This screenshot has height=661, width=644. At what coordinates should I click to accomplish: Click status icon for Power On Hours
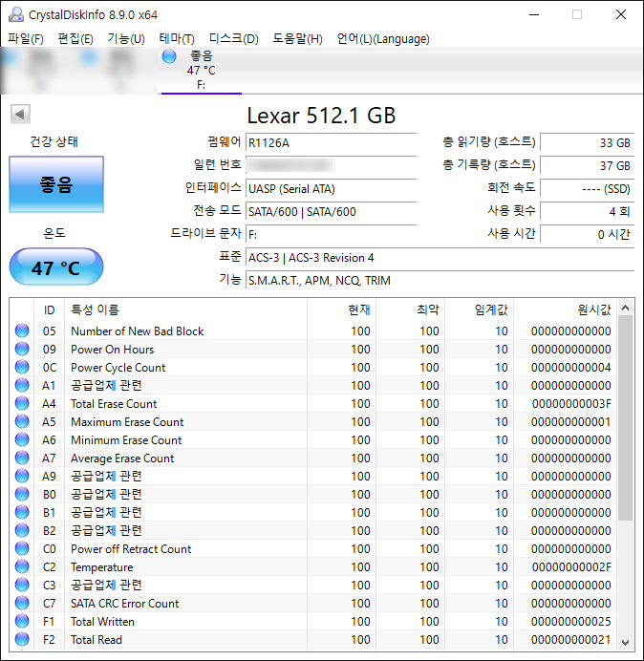22,349
